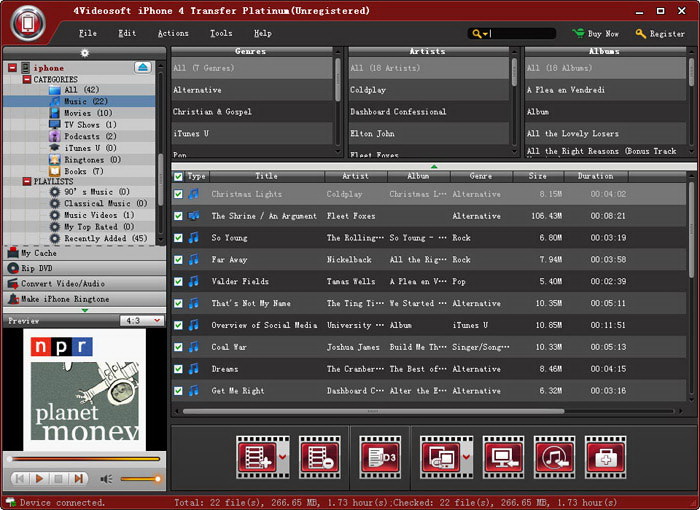Image resolution: width=700 pixels, height=510 pixels.
Task: Click the Buy Now button
Action: pos(597,33)
